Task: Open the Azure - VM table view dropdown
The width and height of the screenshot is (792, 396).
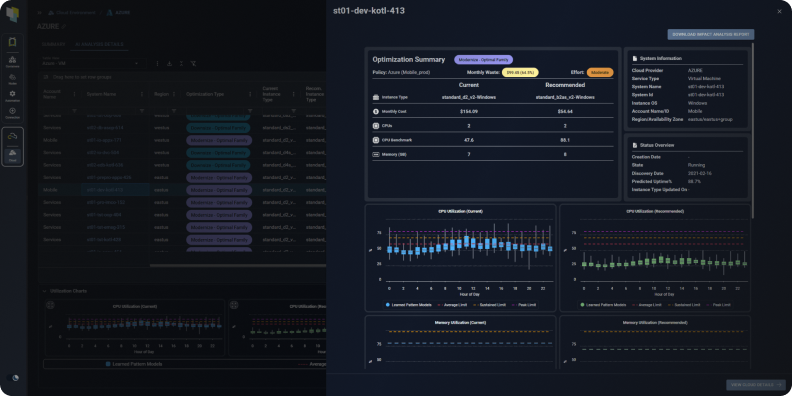Action: pos(91,63)
